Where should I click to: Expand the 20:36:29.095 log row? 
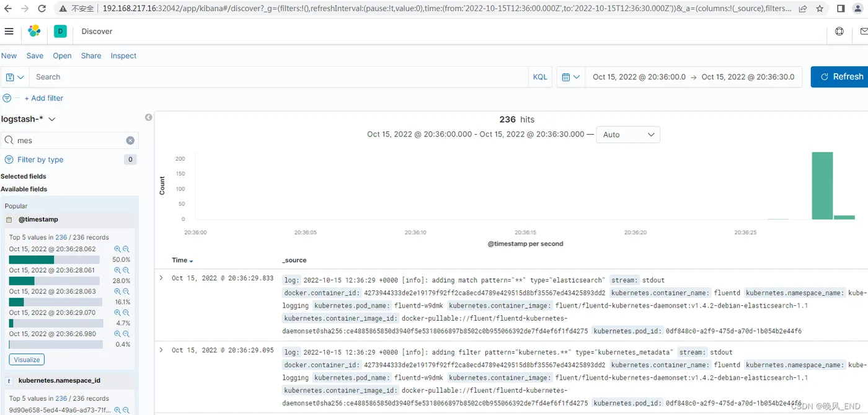161,350
